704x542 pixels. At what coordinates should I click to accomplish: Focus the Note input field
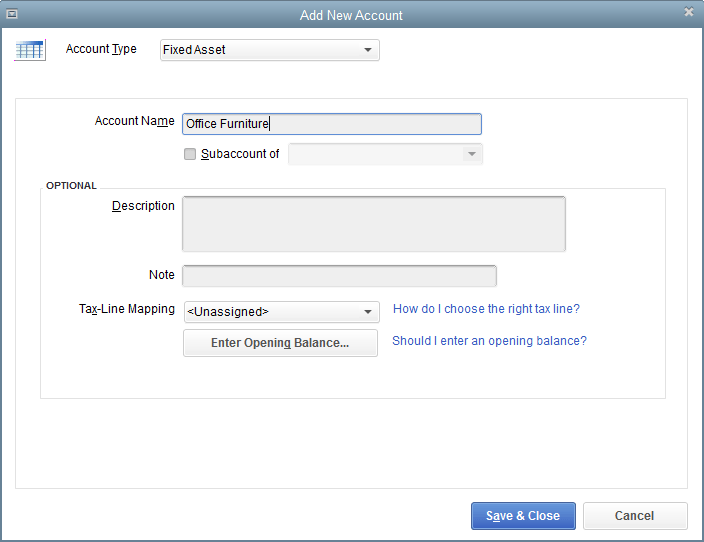pyautogui.click(x=339, y=276)
